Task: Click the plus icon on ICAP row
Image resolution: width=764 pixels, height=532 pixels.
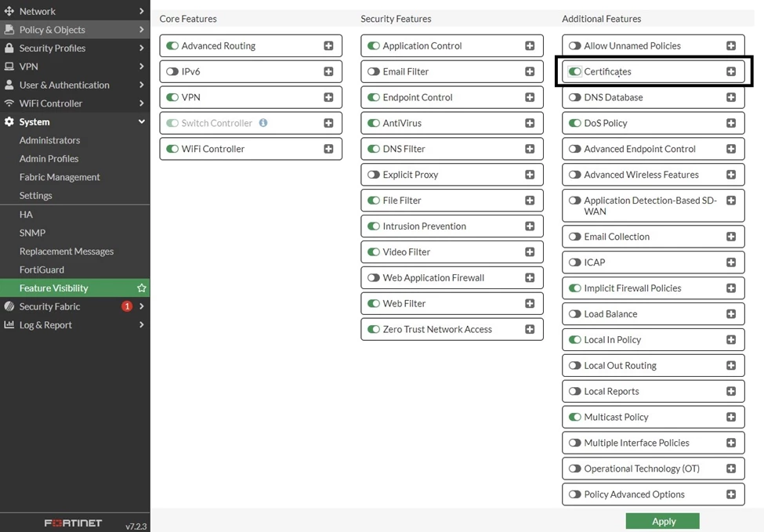Action: tap(731, 262)
